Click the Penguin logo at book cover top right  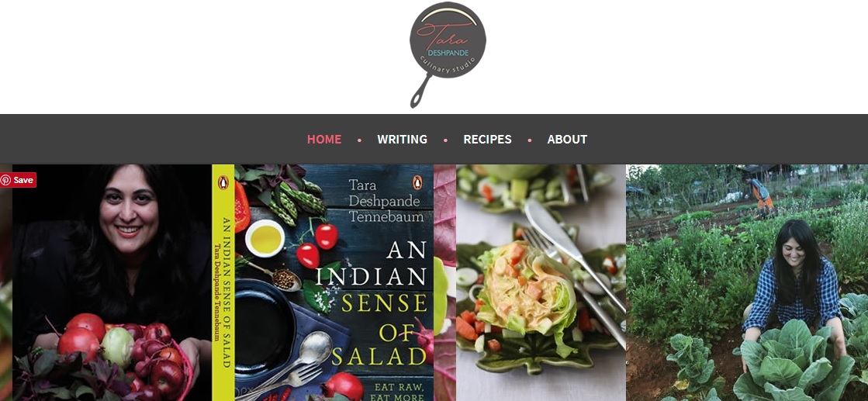[x=419, y=183]
